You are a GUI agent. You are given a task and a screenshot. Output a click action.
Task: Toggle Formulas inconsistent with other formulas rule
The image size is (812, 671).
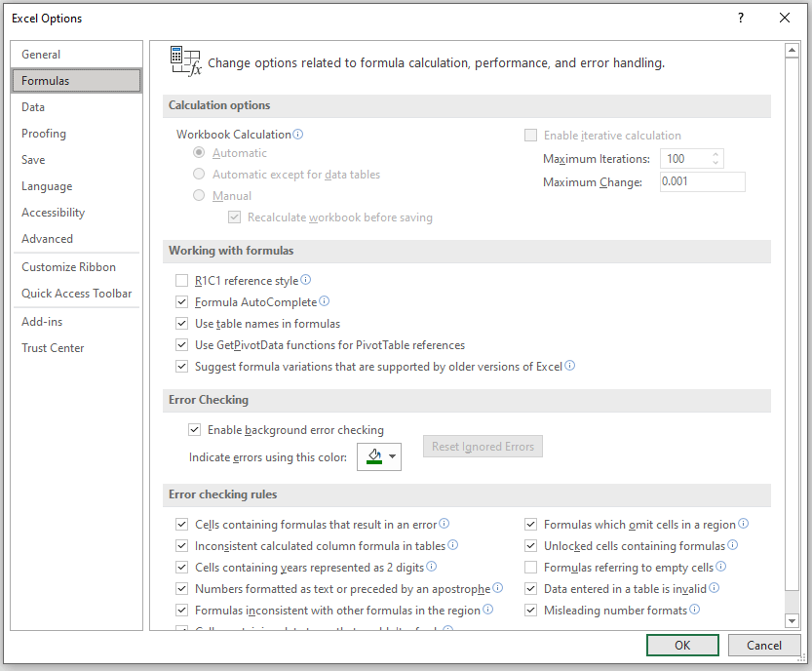(181, 611)
